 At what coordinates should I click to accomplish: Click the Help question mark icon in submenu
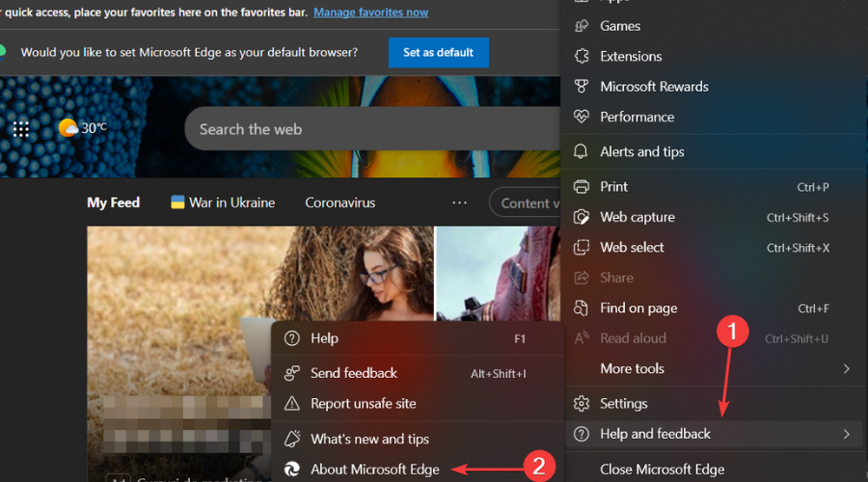(x=291, y=338)
